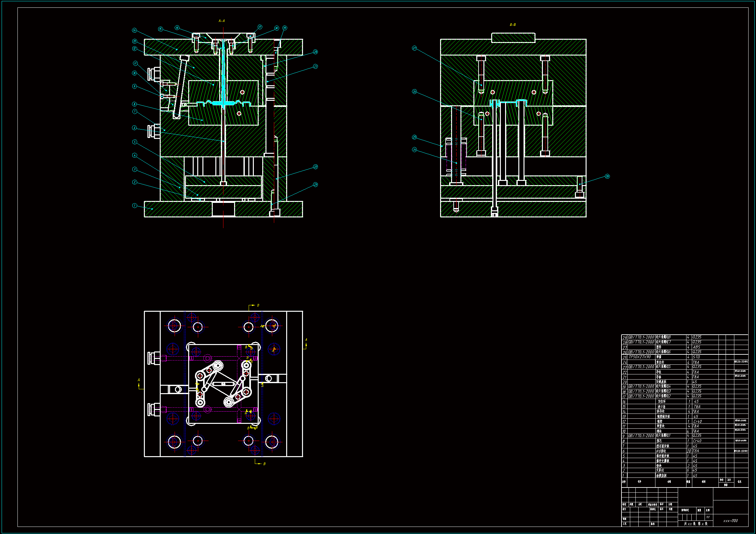Select part balloon number 14
Viewport: 756px width, 534px height.
click(x=134, y=30)
